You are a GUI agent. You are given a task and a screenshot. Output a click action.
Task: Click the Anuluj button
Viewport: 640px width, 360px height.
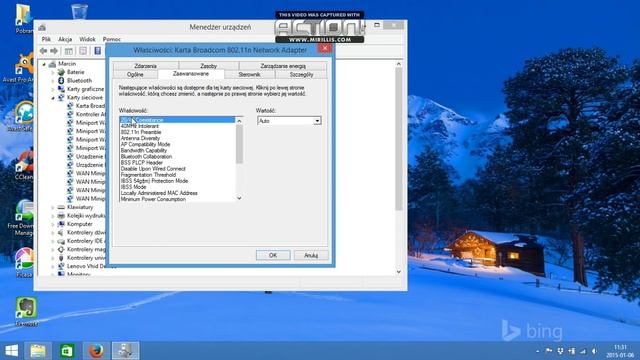click(x=311, y=255)
